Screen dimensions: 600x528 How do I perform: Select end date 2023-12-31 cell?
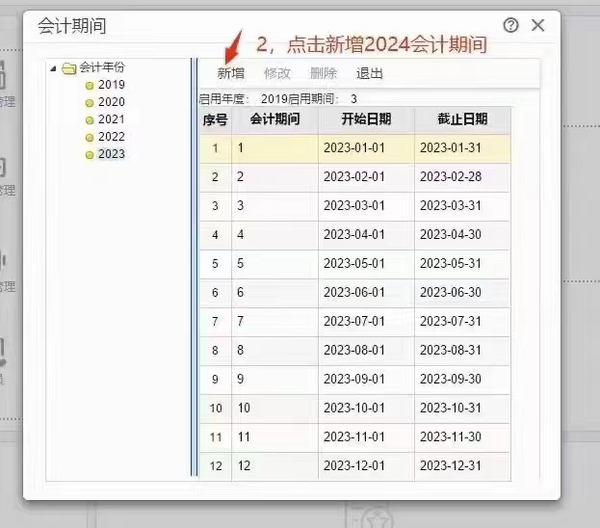[462, 466]
